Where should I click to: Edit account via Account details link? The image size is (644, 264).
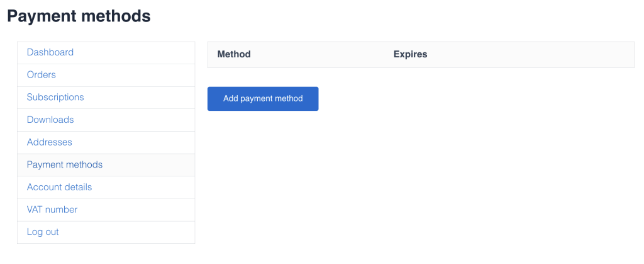pos(59,187)
